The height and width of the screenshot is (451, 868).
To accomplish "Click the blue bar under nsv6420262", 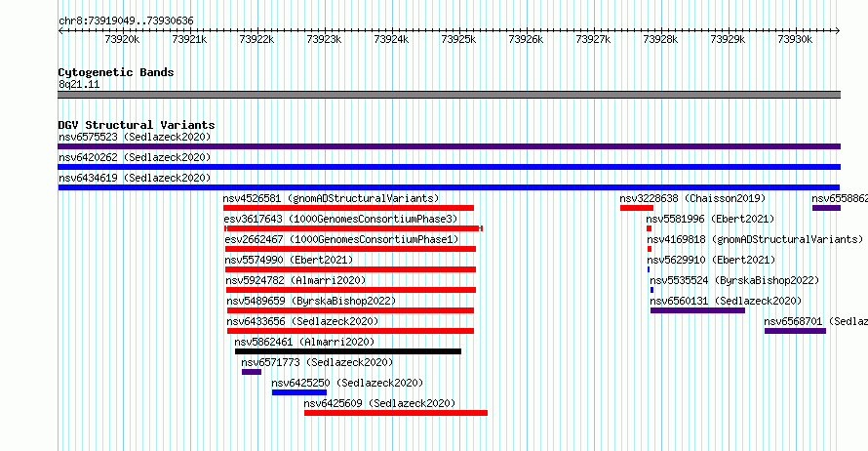I will tap(449, 167).
